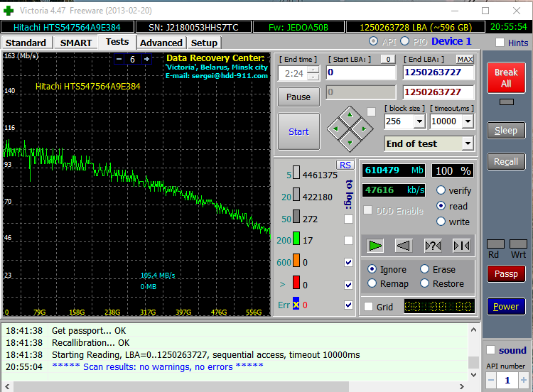Open the Advanced tab

pos(161,43)
